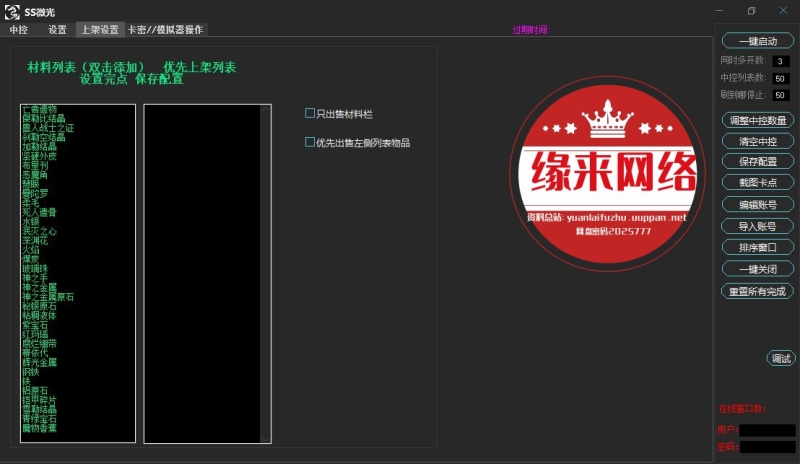Switch to the 中控 tab
Screen dimensions: 800x464
point(18,30)
